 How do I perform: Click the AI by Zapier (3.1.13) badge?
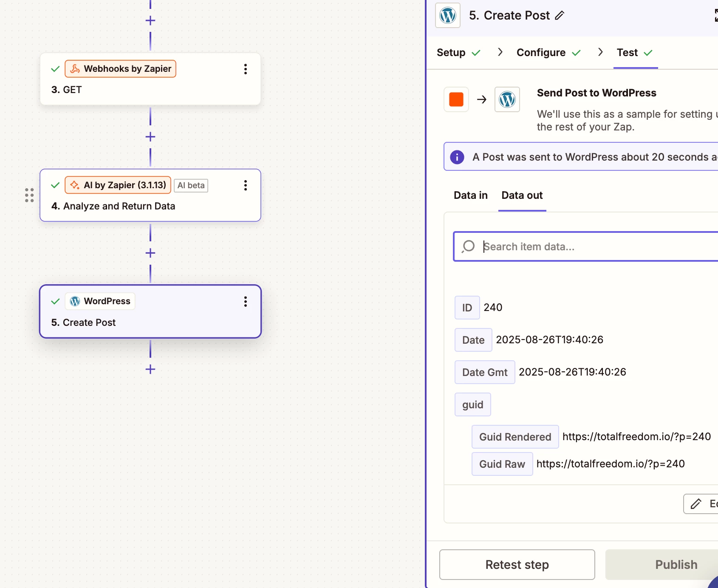tap(118, 185)
